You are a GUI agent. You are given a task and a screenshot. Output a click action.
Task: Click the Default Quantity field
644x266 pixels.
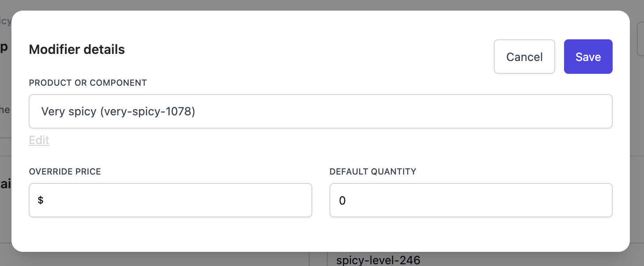[x=470, y=200]
